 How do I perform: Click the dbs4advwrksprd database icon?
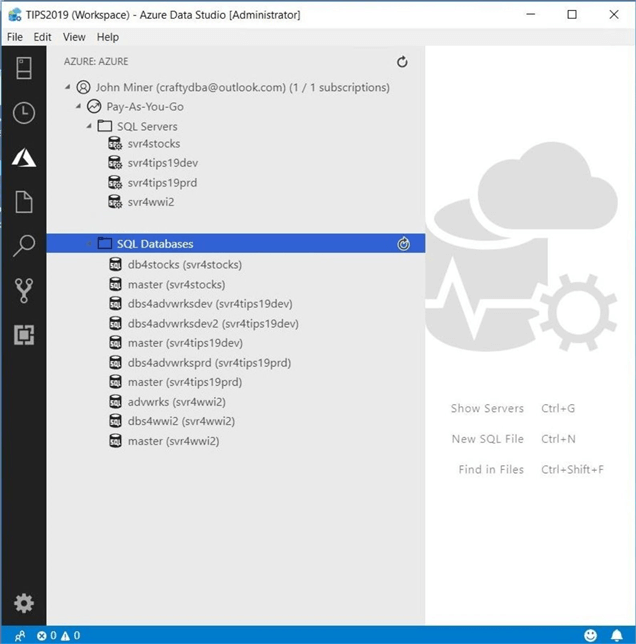tap(115, 363)
